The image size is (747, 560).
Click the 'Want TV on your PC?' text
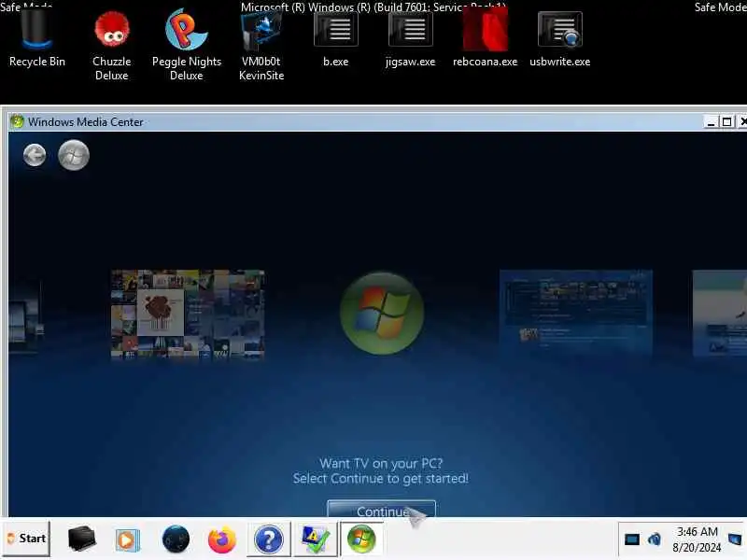[381, 463]
